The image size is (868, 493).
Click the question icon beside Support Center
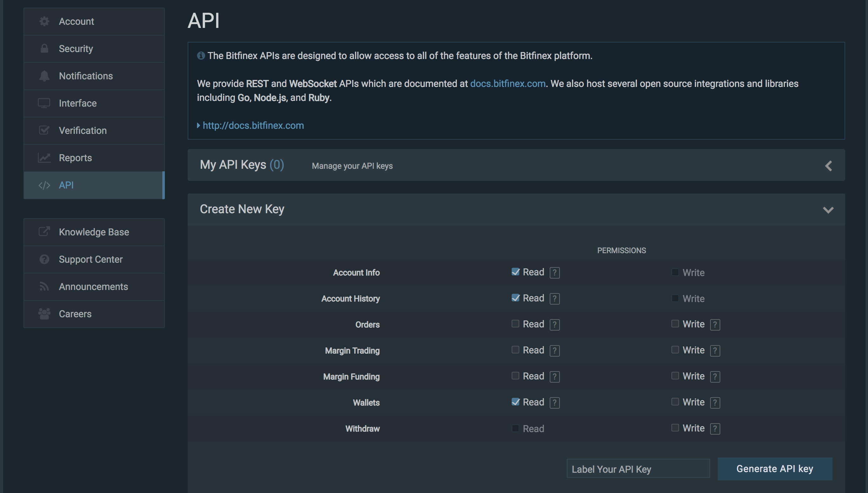coord(44,260)
